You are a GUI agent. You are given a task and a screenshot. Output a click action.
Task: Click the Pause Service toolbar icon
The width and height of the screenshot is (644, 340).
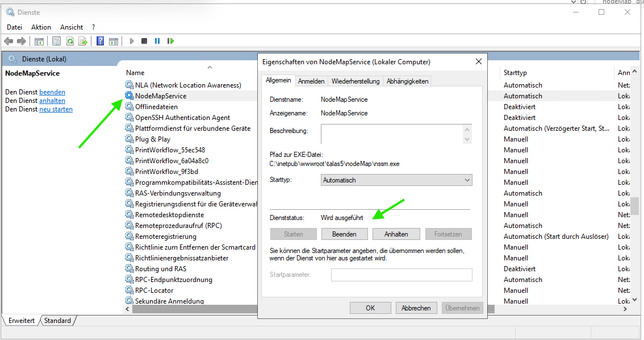(x=157, y=41)
